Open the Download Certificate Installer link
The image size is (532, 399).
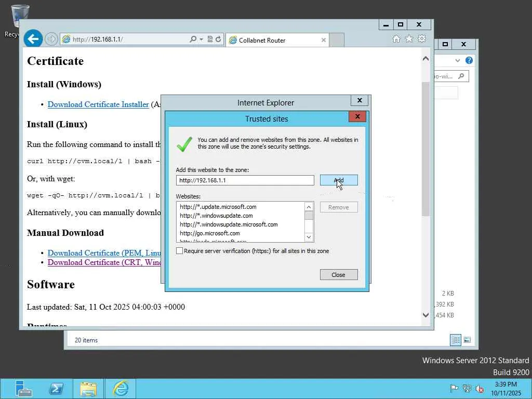tap(98, 104)
